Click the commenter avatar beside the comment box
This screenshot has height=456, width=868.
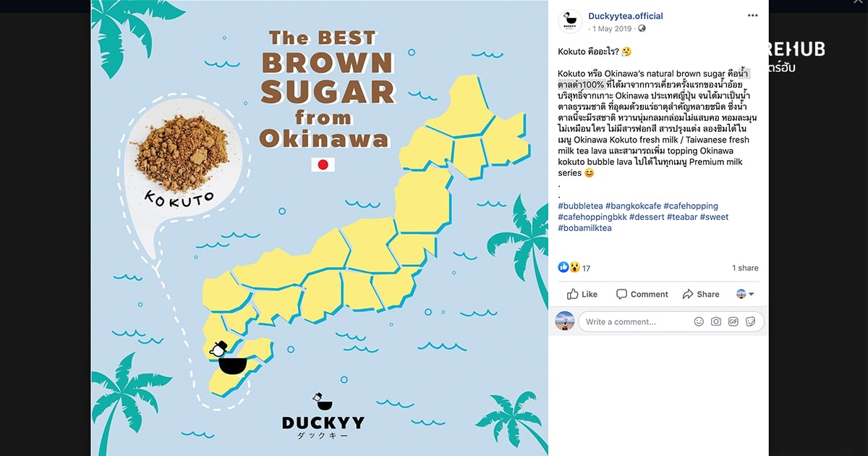click(x=564, y=321)
